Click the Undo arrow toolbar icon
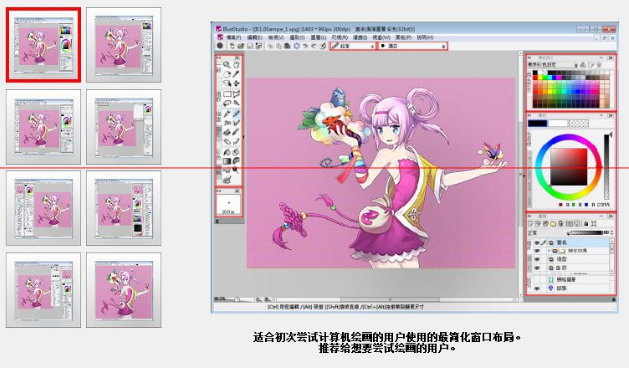Screen dimensions: 629x368 (x=305, y=46)
